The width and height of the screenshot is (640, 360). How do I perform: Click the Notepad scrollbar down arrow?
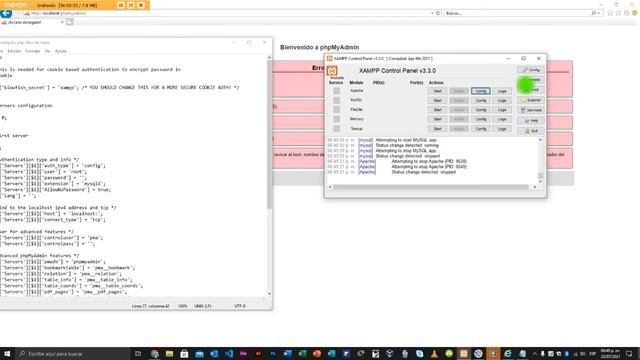coord(269,293)
